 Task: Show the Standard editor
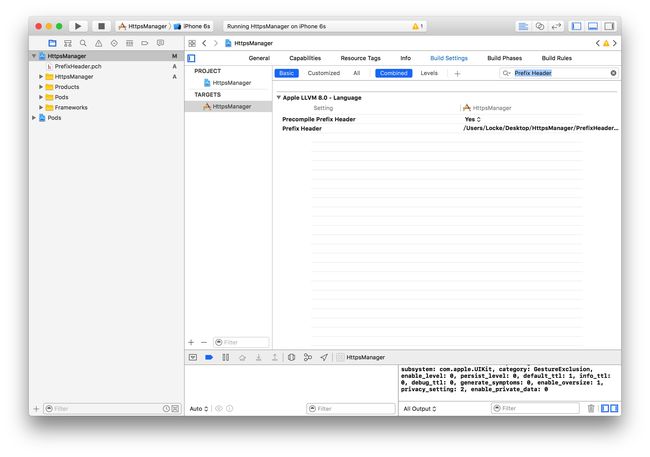point(523,26)
